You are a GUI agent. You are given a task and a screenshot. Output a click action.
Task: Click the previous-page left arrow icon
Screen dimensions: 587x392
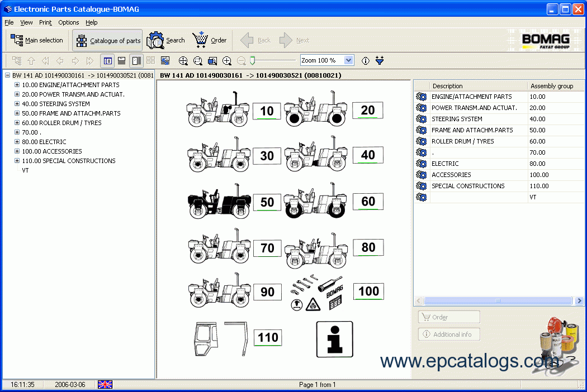(60, 61)
